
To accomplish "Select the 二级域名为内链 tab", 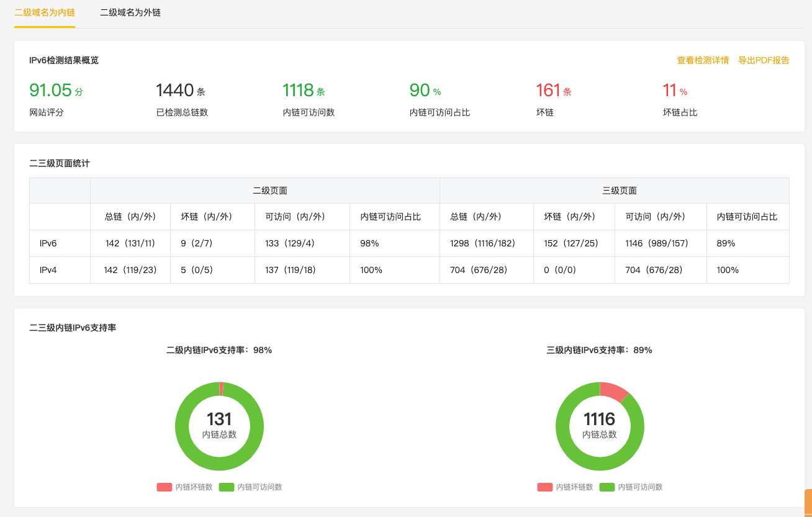I will (x=45, y=12).
